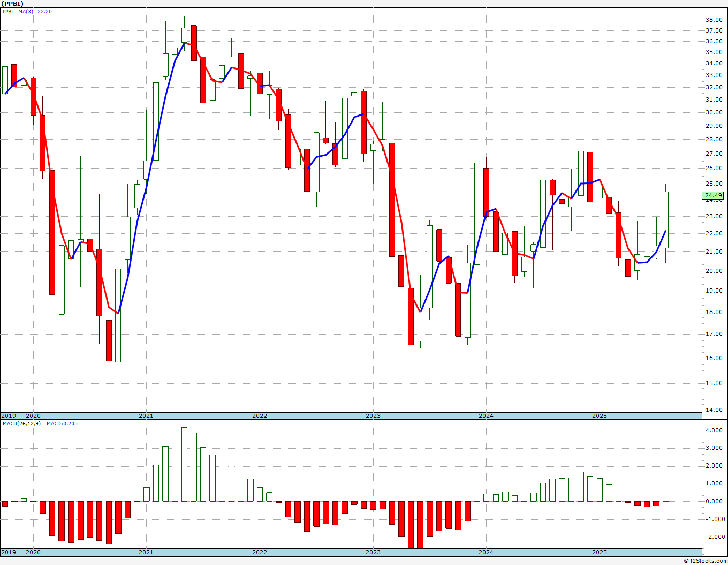728x565 pixels.
Task: Select the MACD:0.205 value readout
Action: coord(62,424)
